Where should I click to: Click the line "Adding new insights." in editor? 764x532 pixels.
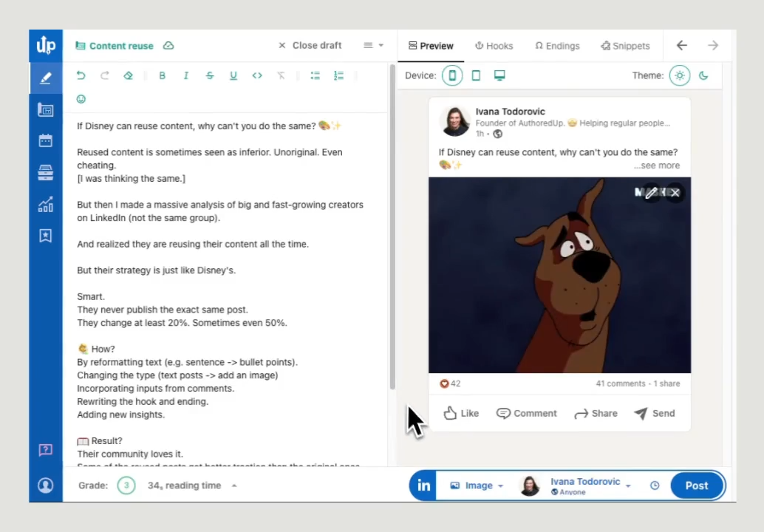(x=121, y=415)
